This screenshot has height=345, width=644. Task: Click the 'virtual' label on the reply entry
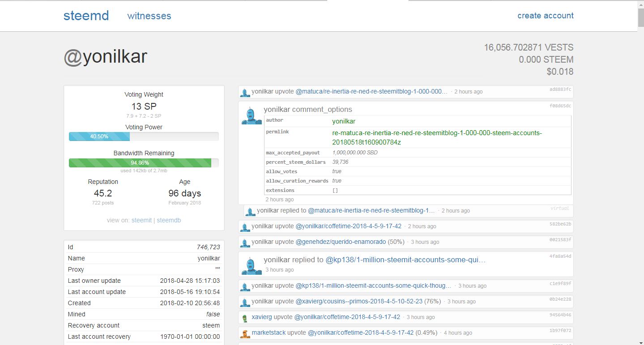(x=560, y=209)
